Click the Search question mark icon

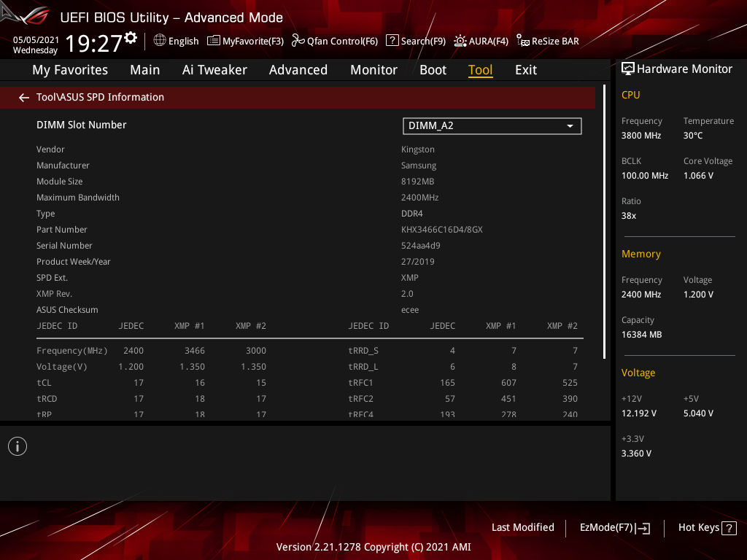[392, 40]
